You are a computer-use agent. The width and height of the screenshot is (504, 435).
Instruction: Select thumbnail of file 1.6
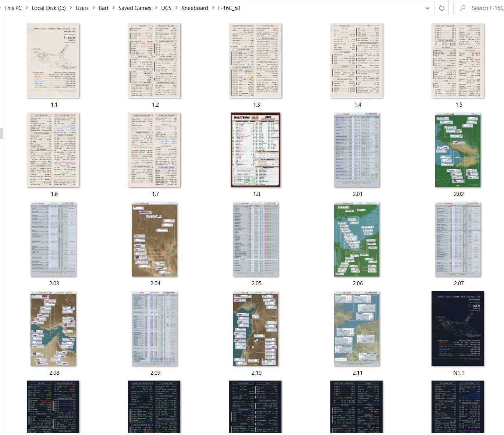(53, 150)
